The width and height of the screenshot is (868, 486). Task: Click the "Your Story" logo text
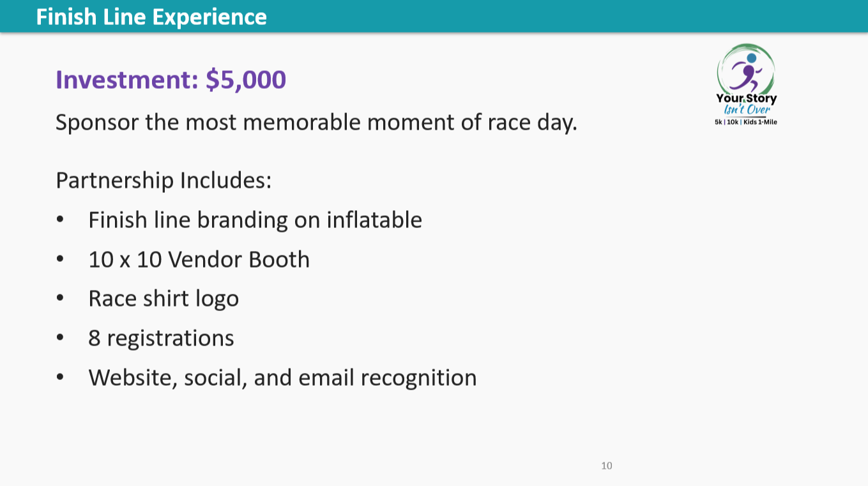click(746, 98)
